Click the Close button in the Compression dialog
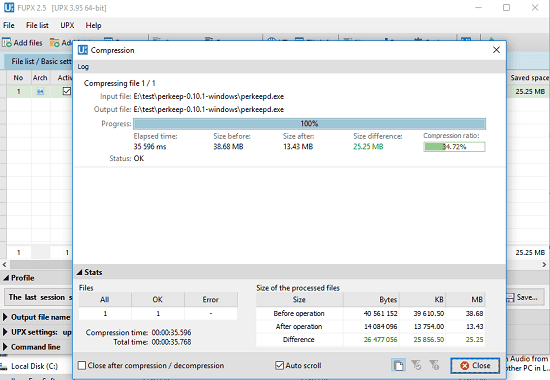This screenshot has height=380, width=550. 475,366
